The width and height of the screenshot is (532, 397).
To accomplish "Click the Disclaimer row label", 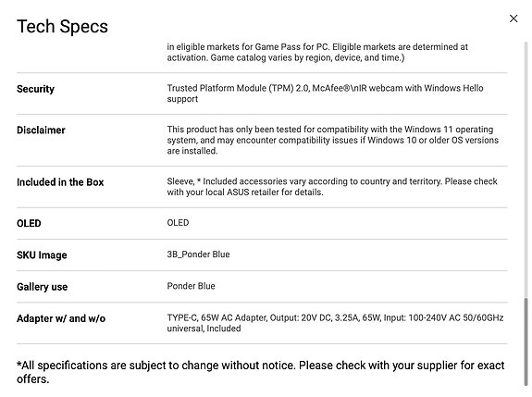I will 41,130.
